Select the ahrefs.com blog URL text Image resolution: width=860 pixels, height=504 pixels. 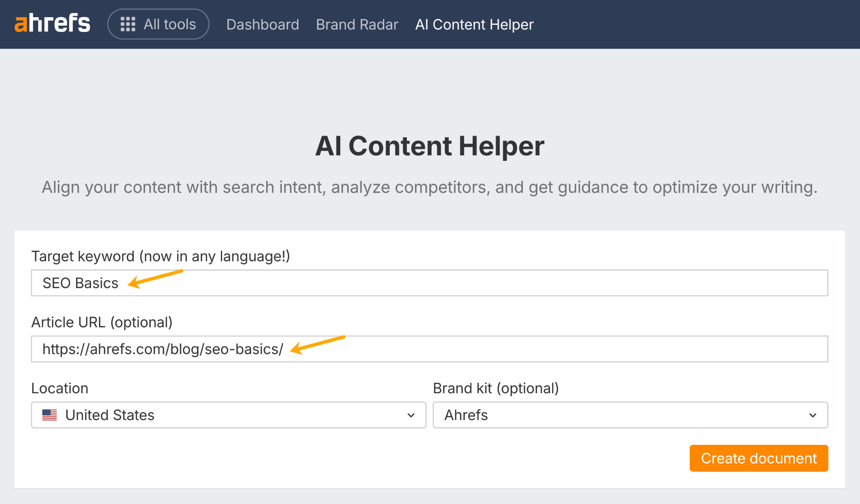163,349
